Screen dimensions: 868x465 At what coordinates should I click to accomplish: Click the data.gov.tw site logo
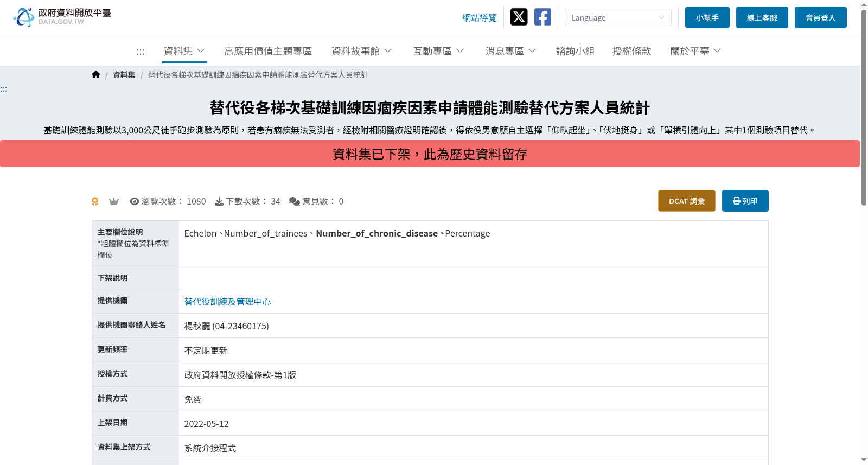(62, 17)
